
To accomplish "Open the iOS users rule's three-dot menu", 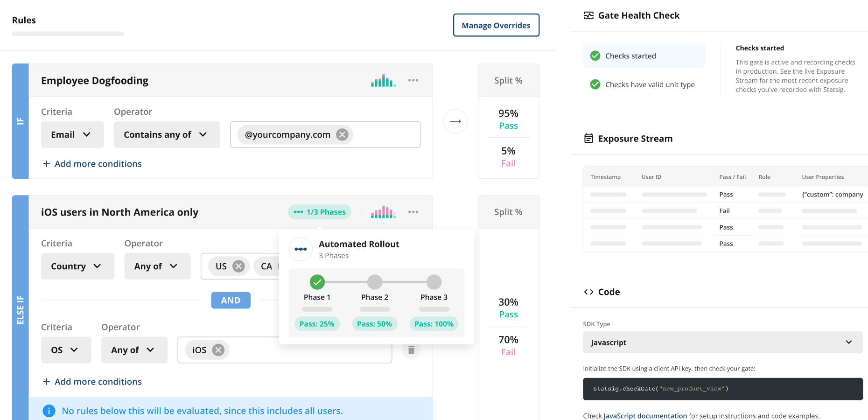I will 413,212.
